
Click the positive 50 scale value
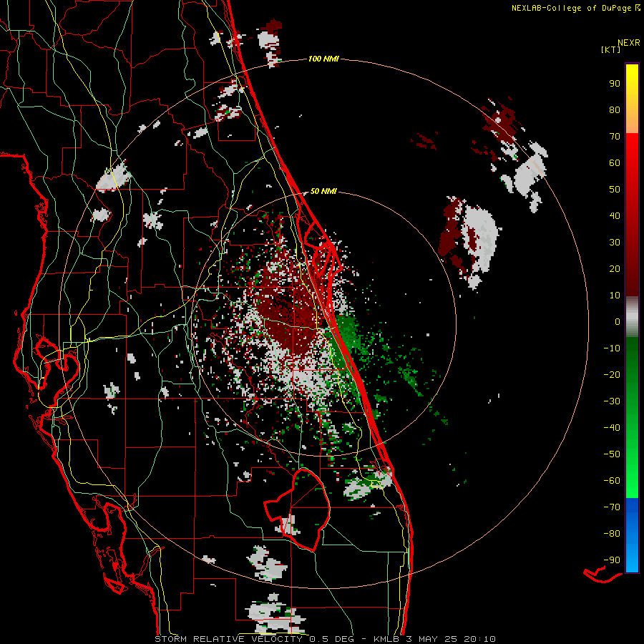(615, 190)
